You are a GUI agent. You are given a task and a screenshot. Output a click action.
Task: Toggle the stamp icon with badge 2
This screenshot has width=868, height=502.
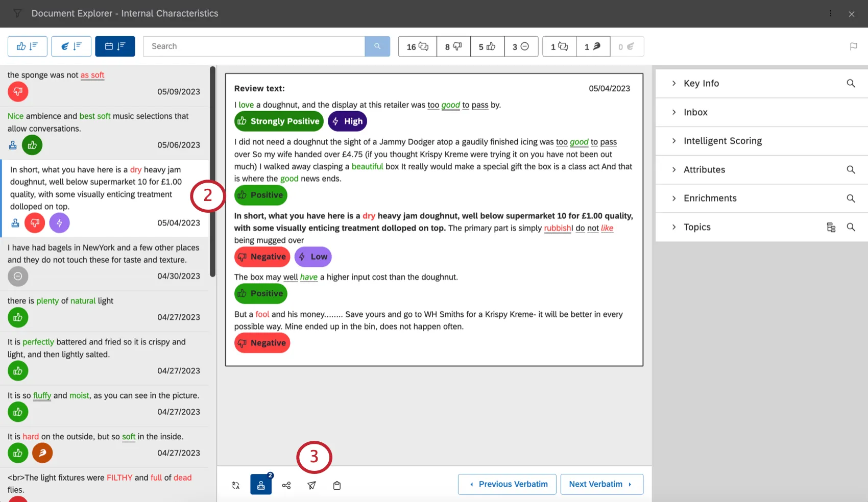pos(261,485)
